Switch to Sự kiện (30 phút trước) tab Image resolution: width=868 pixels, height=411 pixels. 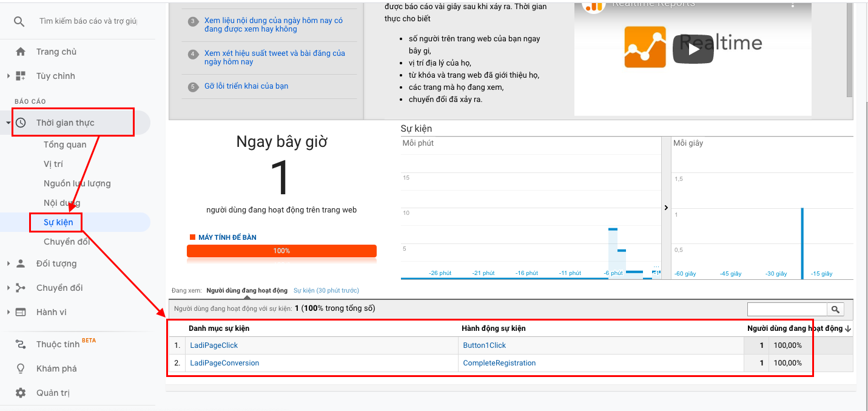(x=326, y=291)
